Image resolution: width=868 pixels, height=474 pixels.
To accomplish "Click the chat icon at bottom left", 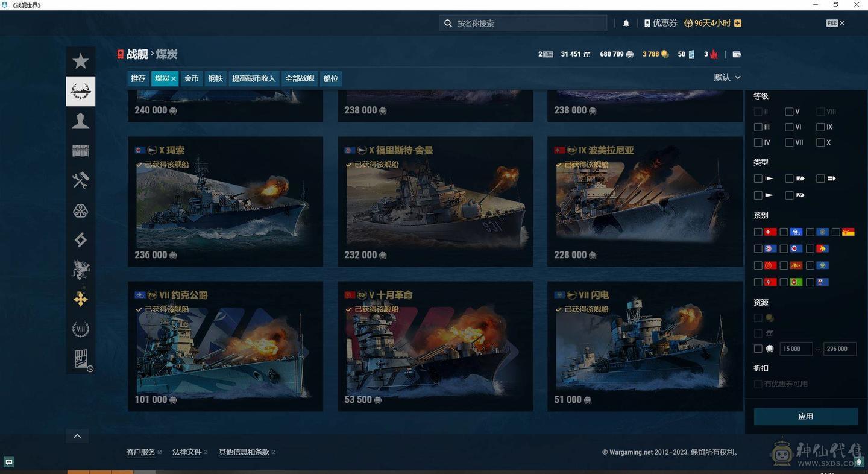I will (x=9, y=462).
